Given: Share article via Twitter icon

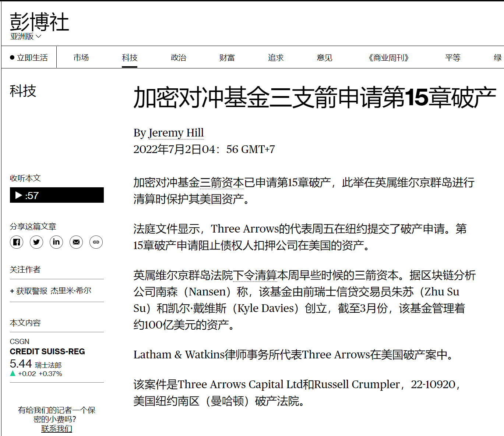Looking at the screenshot, I should [x=36, y=242].
